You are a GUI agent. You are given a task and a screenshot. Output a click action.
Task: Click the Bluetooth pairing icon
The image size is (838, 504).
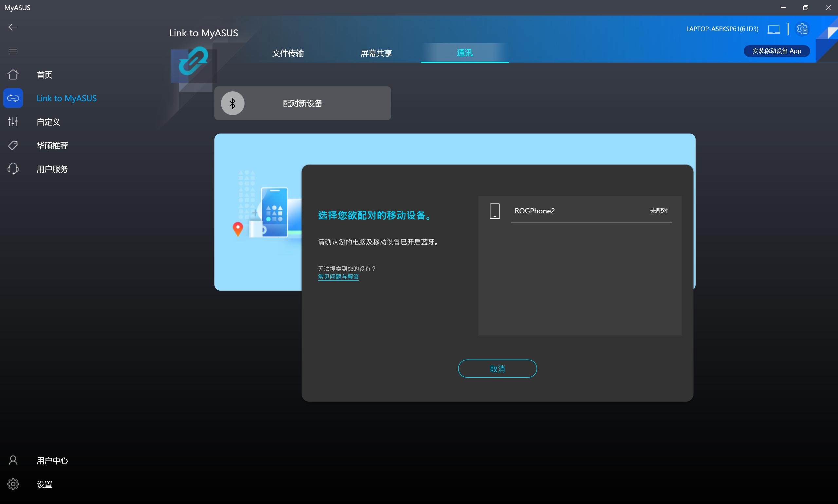[232, 103]
